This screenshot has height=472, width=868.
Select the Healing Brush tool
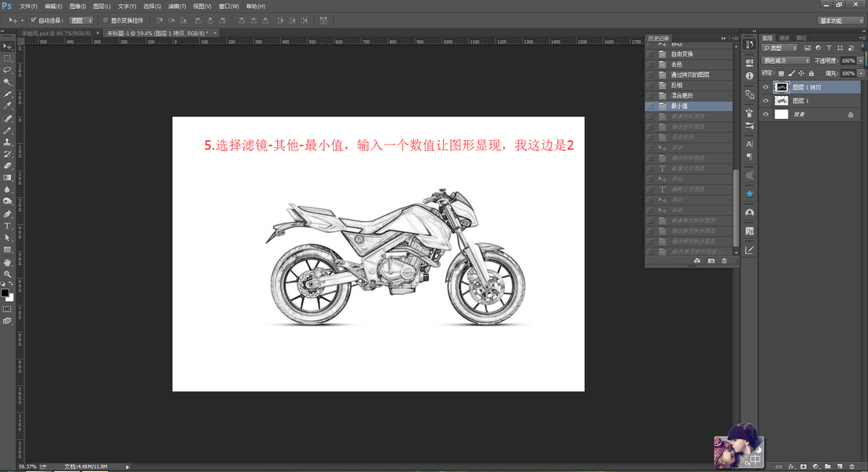tap(7, 119)
